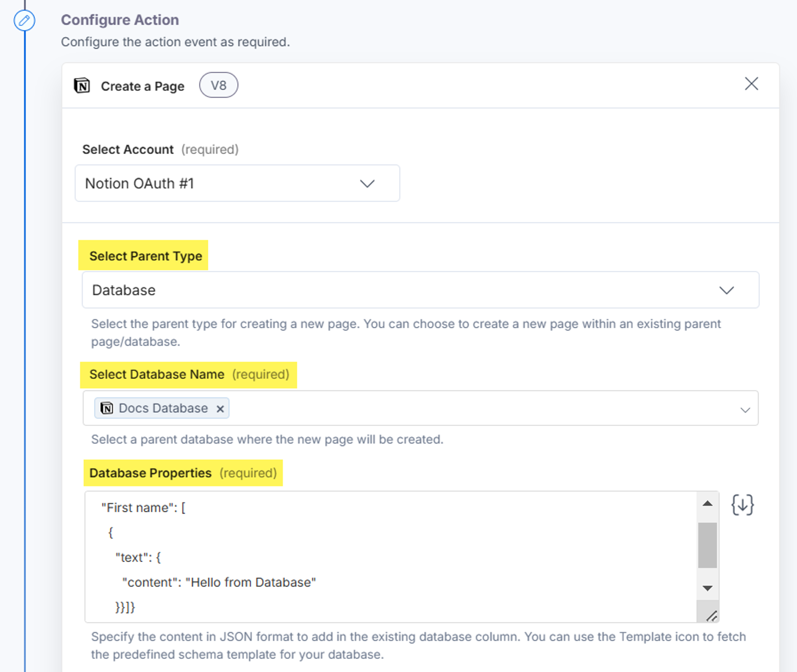Fetch the schema template with braces icon

tap(742, 505)
